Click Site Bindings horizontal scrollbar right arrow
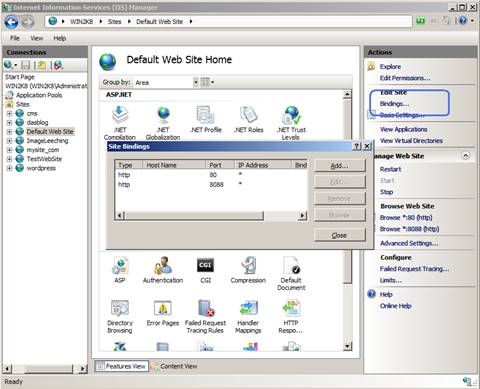 302,216
